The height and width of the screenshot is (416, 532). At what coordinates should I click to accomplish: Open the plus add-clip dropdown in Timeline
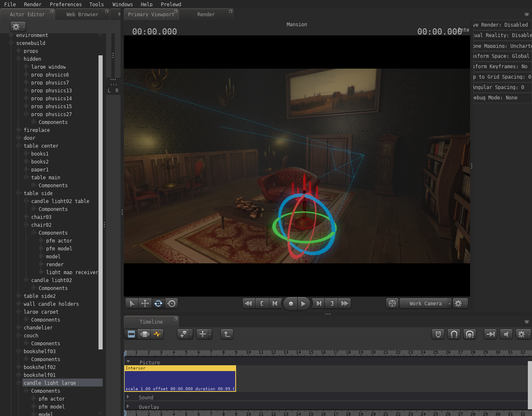tap(204, 334)
